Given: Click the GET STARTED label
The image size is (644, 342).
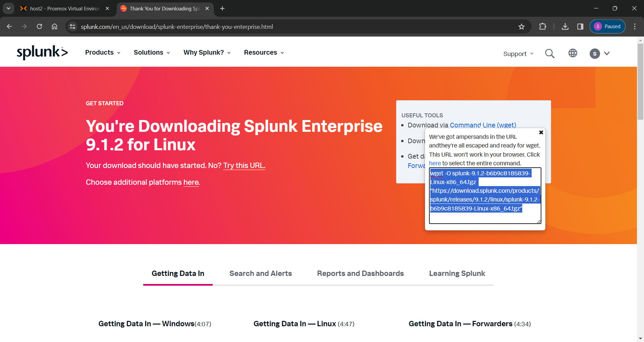Looking at the screenshot, I should 105,103.
